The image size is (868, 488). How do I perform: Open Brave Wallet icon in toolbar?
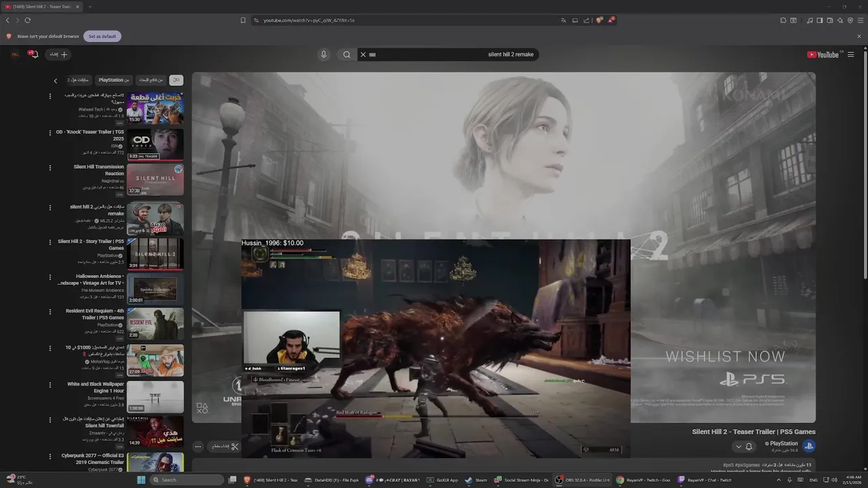click(x=830, y=20)
